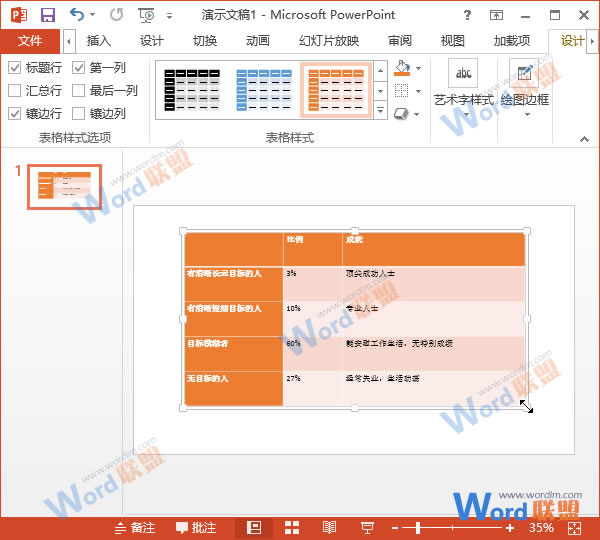Viewport: 600px width, 540px height.
Task: Apply the black table style
Action: point(192,90)
